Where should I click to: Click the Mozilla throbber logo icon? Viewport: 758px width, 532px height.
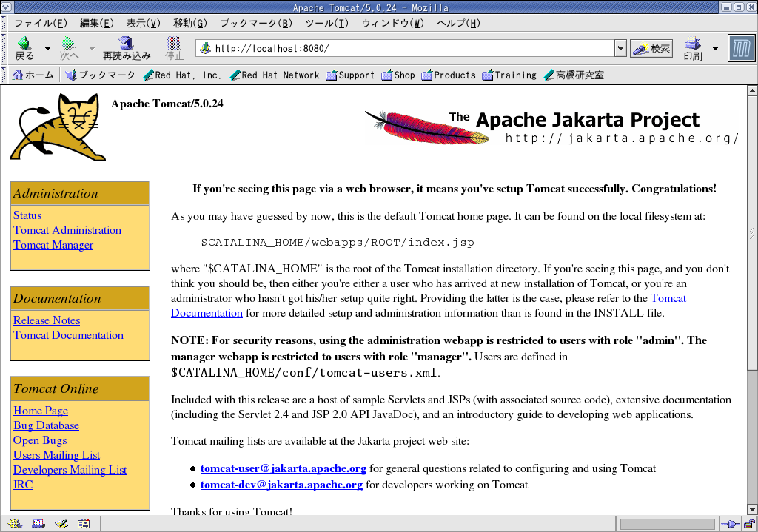(x=741, y=48)
